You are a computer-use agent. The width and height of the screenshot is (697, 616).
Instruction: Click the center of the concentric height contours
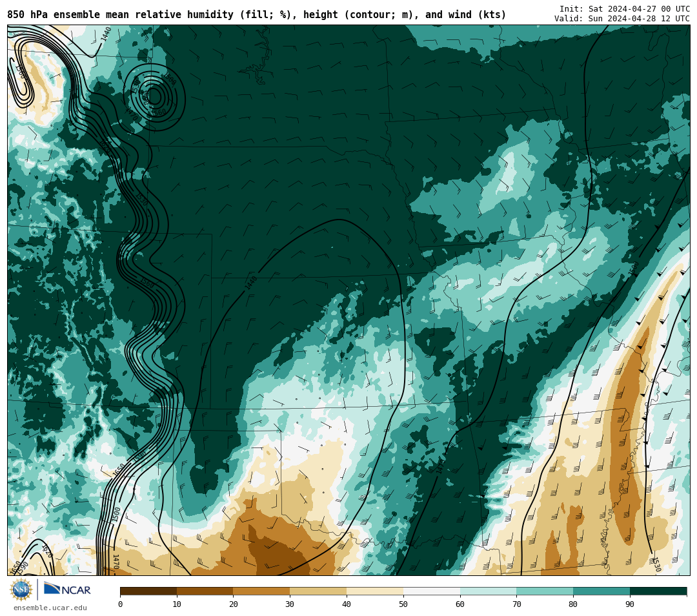point(154,96)
